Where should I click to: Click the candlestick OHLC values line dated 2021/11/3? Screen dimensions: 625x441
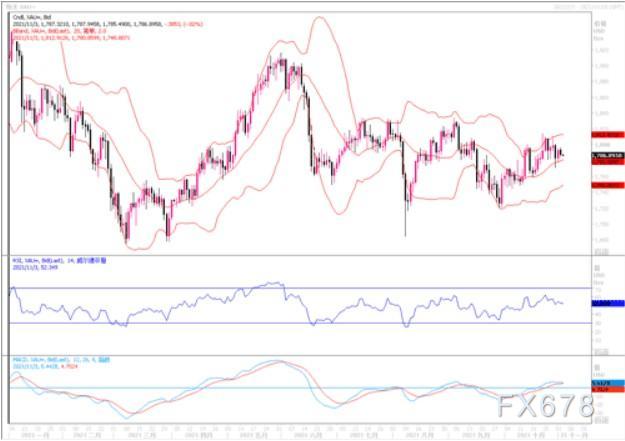coord(108,24)
